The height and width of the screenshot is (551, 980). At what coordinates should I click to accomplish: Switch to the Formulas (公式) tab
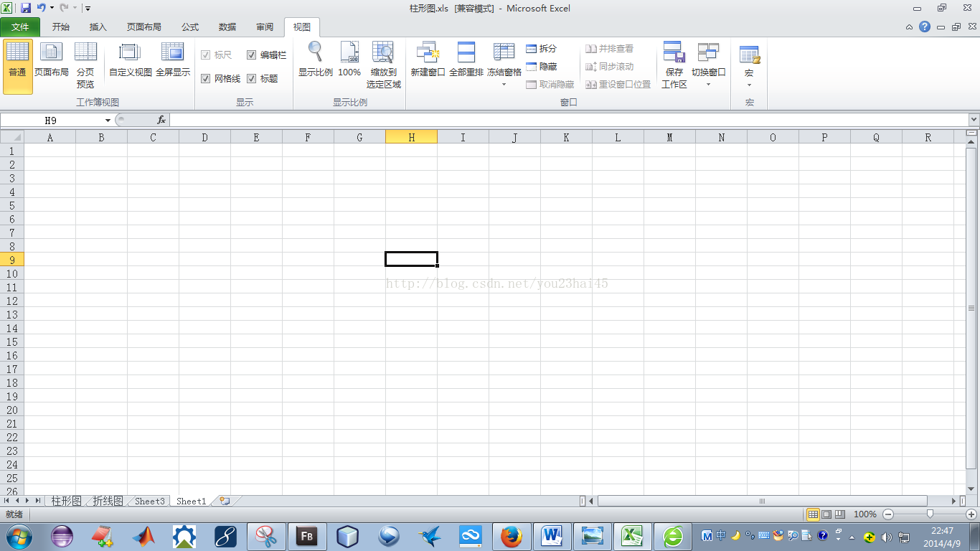coord(190,27)
